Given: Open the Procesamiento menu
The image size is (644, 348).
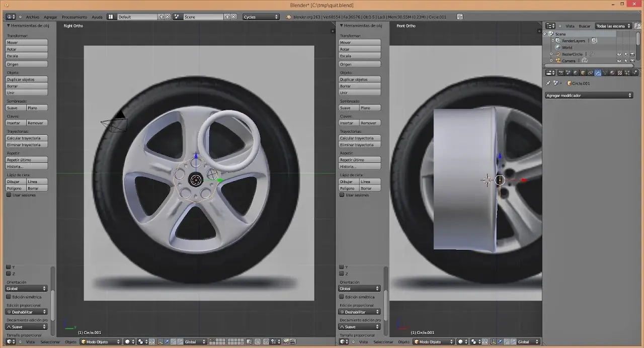Looking at the screenshot, I should pos(74,17).
